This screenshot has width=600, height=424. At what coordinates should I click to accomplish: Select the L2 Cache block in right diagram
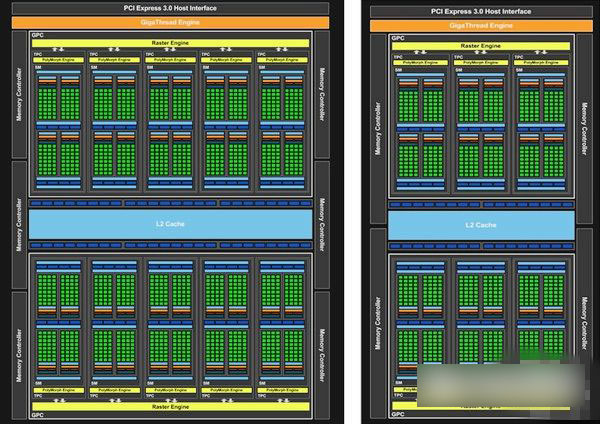click(x=481, y=225)
